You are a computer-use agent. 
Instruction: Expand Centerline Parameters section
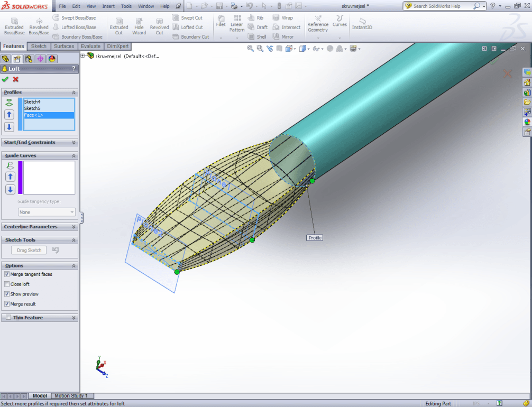click(74, 227)
